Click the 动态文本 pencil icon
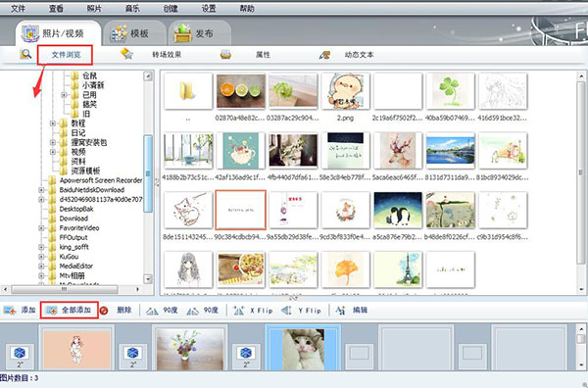Viewport: 588px width, 388px height. point(324,55)
